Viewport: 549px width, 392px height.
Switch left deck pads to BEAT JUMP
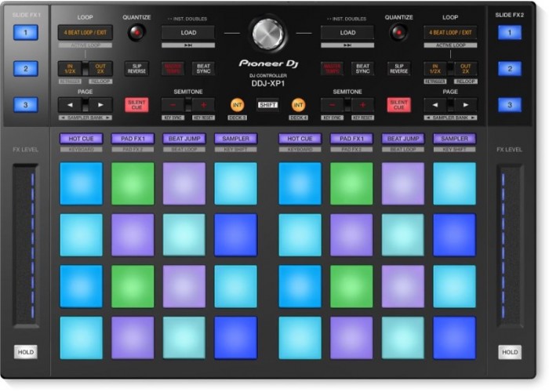pos(184,139)
